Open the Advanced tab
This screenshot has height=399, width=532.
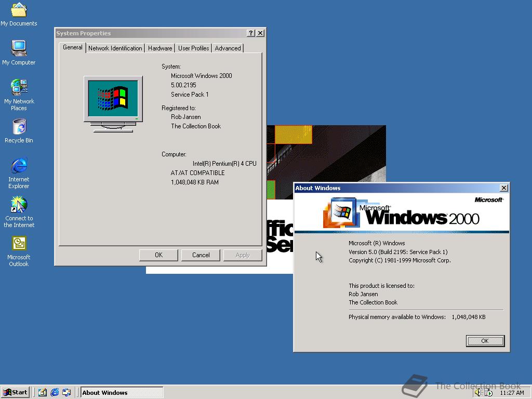point(228,48)
